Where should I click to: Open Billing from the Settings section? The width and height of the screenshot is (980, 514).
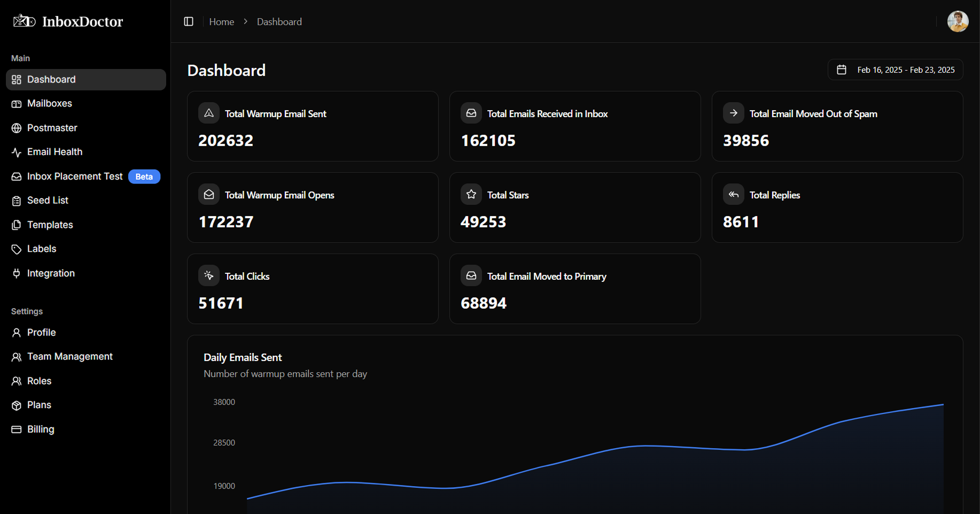pos(41,429)
